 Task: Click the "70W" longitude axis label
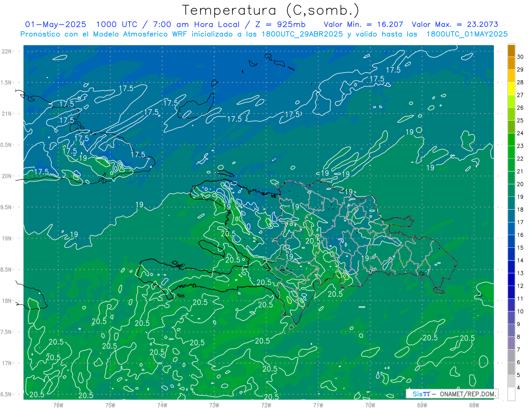[370, 405]
